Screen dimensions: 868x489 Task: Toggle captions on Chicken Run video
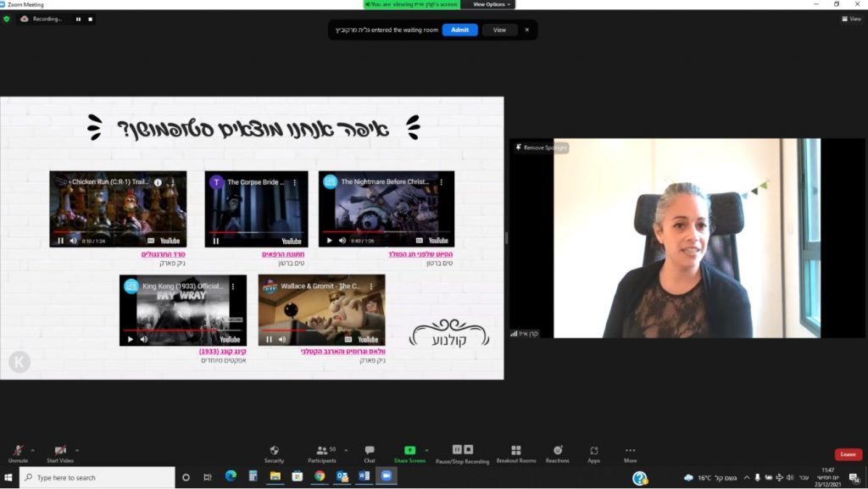(x=151, y=241)
